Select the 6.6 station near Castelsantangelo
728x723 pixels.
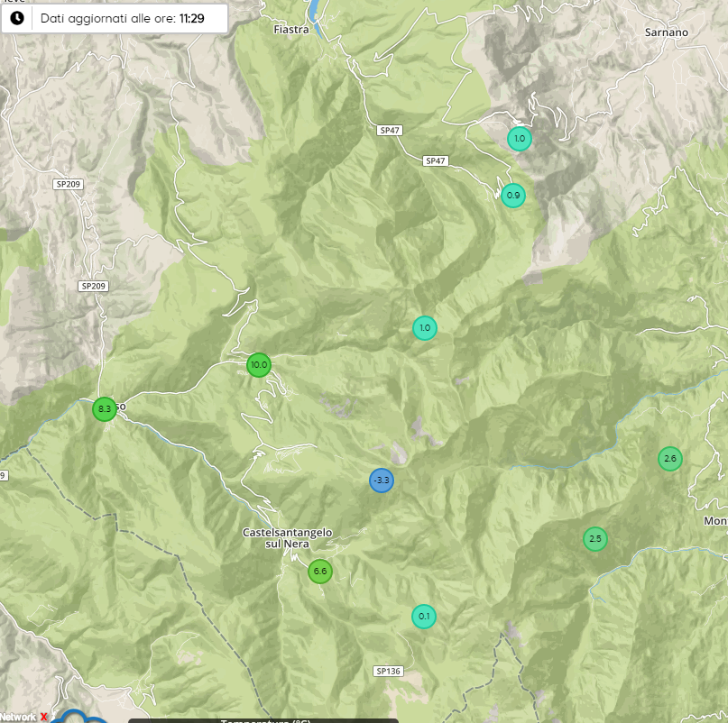click(x=319, y=572)
